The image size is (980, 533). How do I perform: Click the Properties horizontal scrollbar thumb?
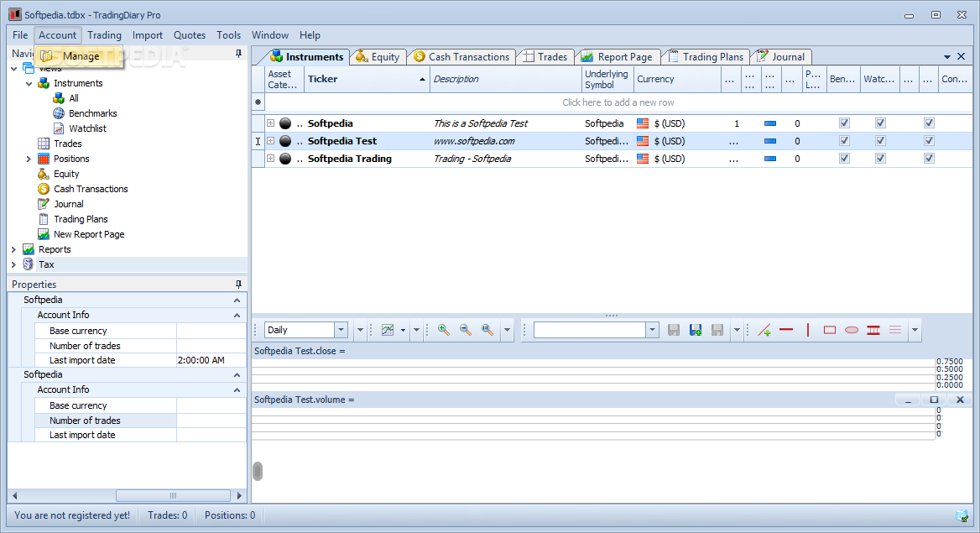pos(173,495)
